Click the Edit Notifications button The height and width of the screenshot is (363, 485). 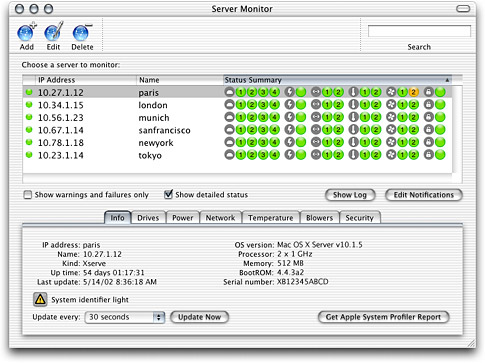(x=424, y=195)
